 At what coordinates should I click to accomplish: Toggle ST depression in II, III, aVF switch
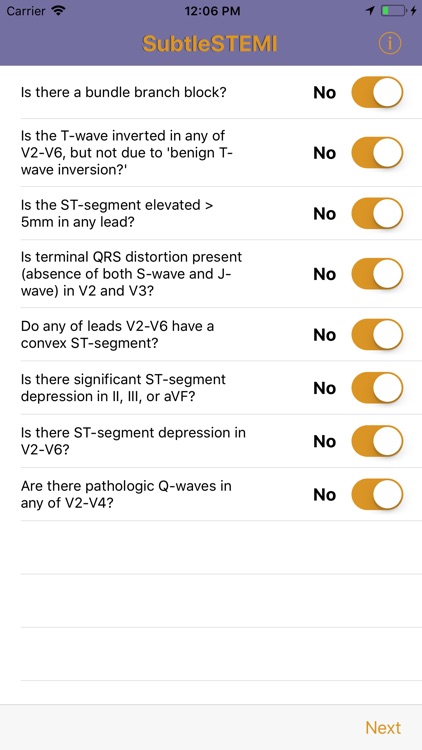(378, 388)
